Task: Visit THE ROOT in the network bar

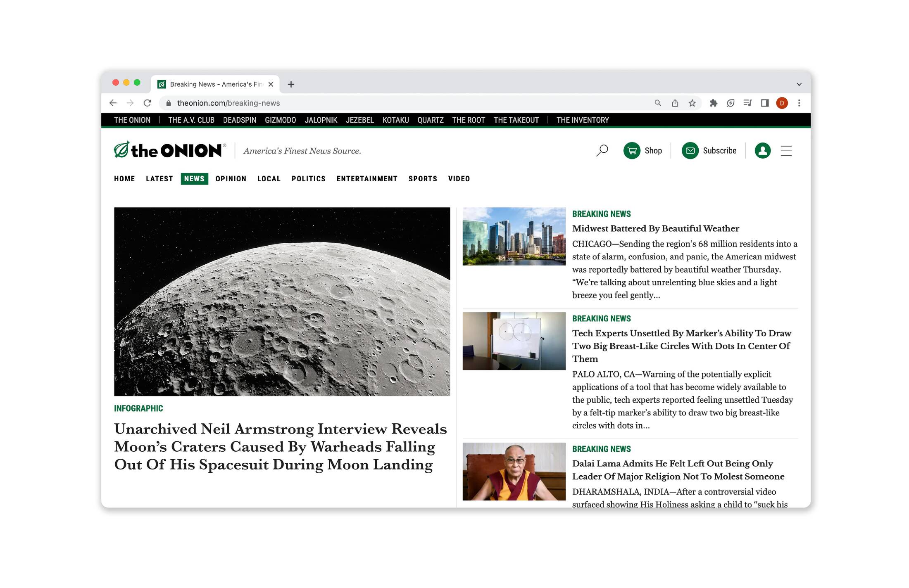Action: [x=469, y=120]
